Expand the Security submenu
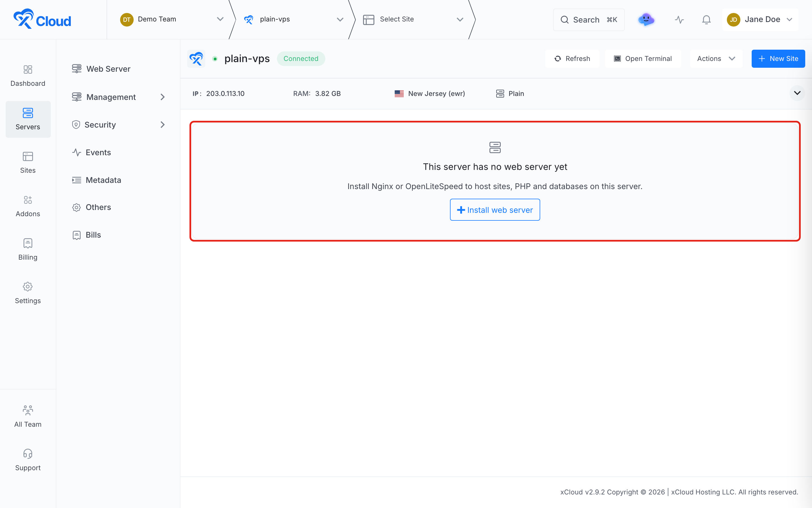 pyautogui.click(x=119, y=125)
